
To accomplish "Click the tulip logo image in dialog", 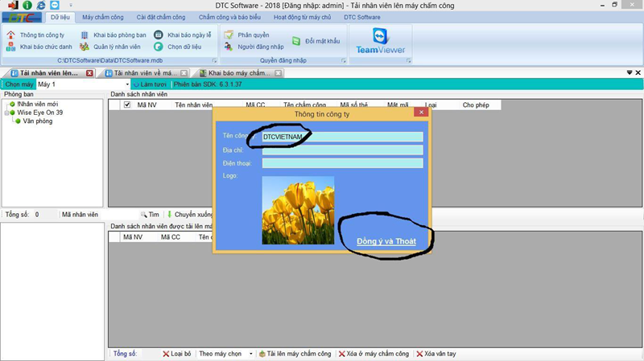I will tap(298, 210).
